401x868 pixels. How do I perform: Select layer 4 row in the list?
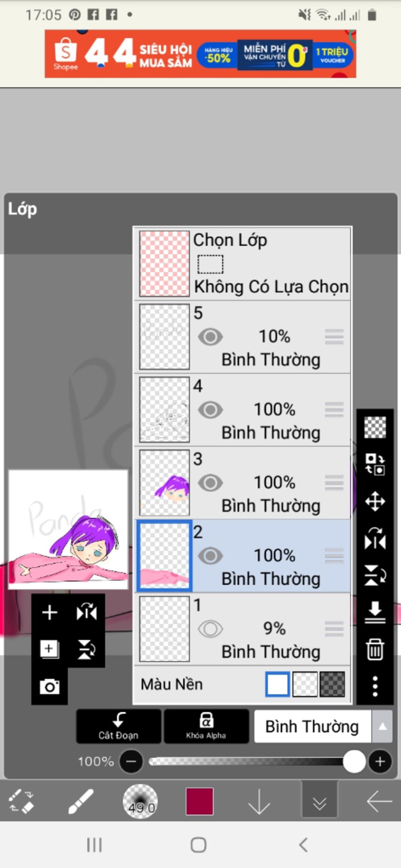(243, 410)
